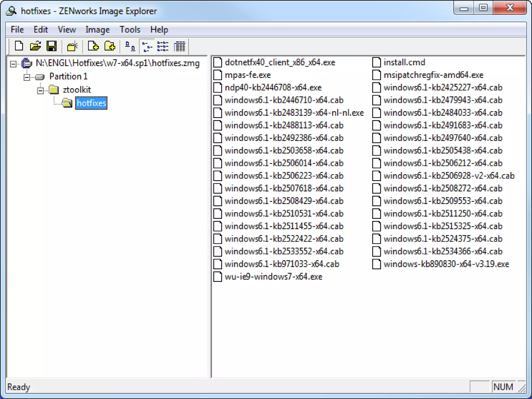Open the Tools menu

click(130, 29)
